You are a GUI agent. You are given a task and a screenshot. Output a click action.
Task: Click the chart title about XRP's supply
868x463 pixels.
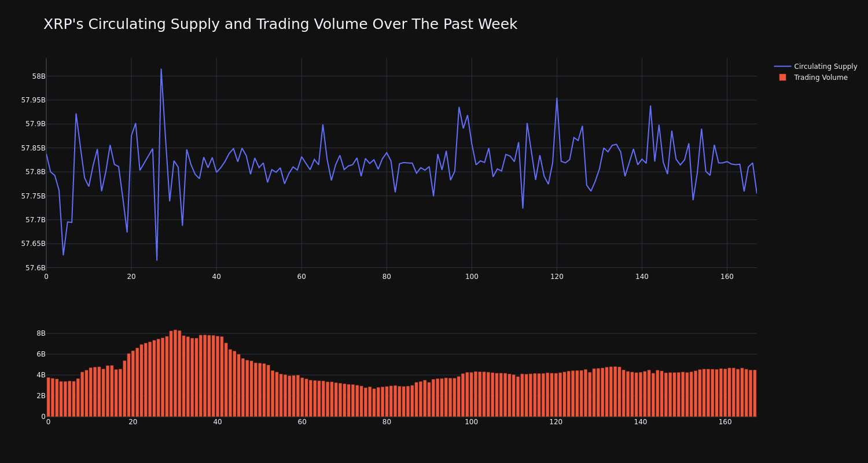pos(280,24)
